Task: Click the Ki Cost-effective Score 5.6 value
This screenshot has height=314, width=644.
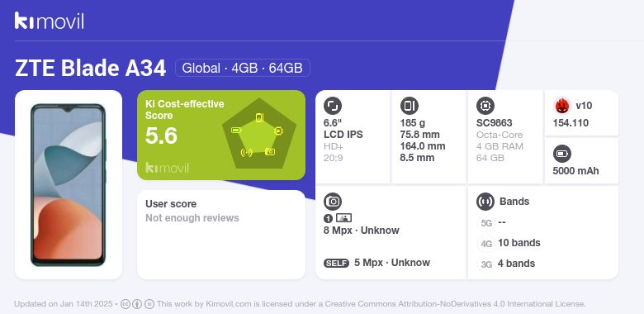Action: click(x=161, y=136)
